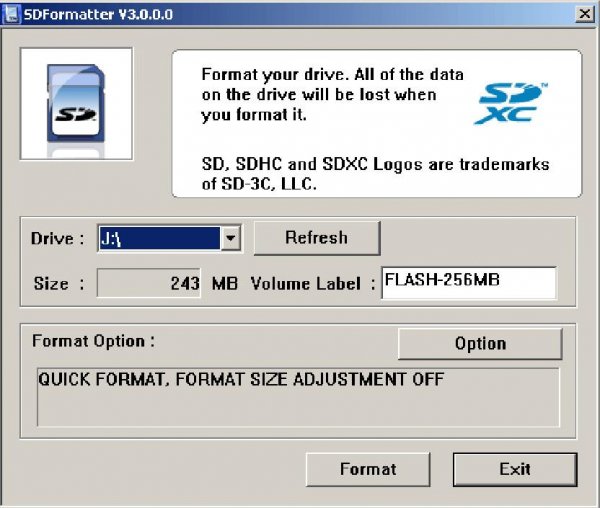Image resolution: width=600 pixels, height=508 pixels.
Task: Click the 'Drive :' label
Action: point(57,238)
